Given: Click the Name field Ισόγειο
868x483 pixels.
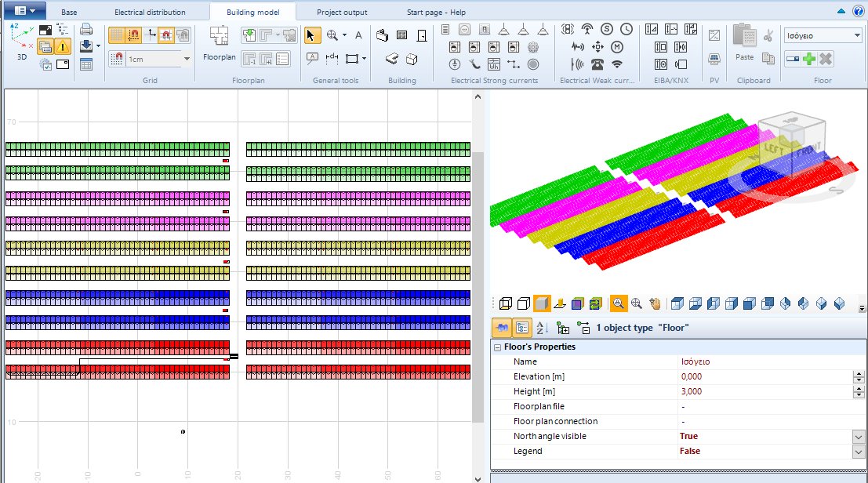Looking at the screenshot, I should click(771, 361).
